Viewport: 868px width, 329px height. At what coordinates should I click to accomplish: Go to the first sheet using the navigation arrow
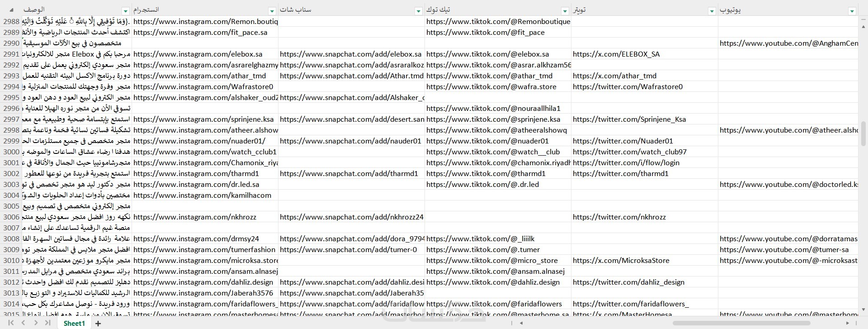[11, 323]
